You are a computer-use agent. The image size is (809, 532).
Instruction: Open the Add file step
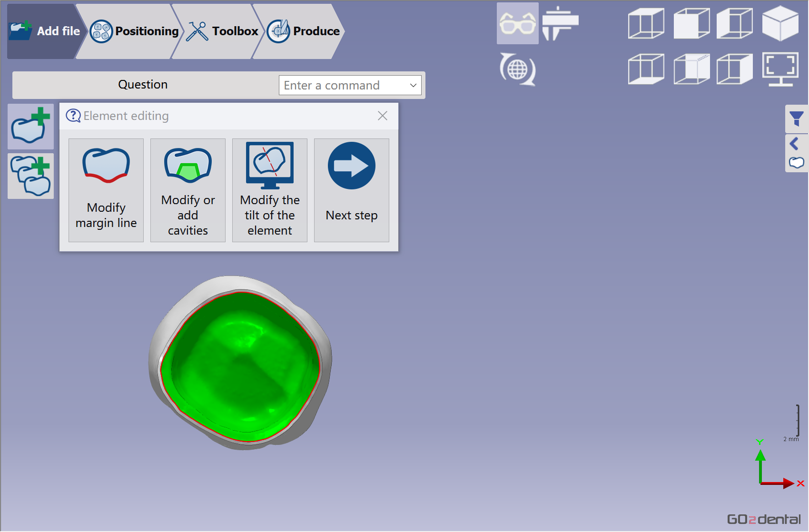pyautogui.click(x=44, y=31)
